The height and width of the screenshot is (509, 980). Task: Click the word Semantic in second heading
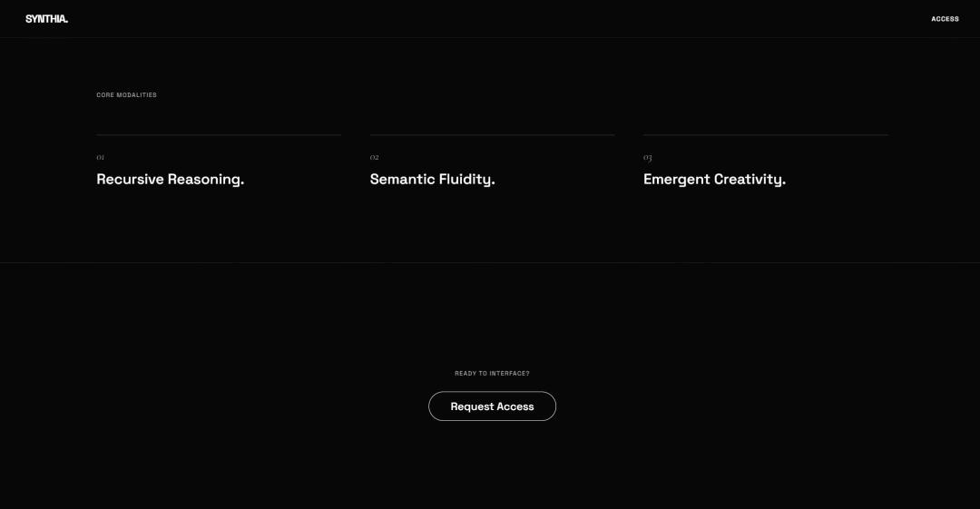(402, 180)
